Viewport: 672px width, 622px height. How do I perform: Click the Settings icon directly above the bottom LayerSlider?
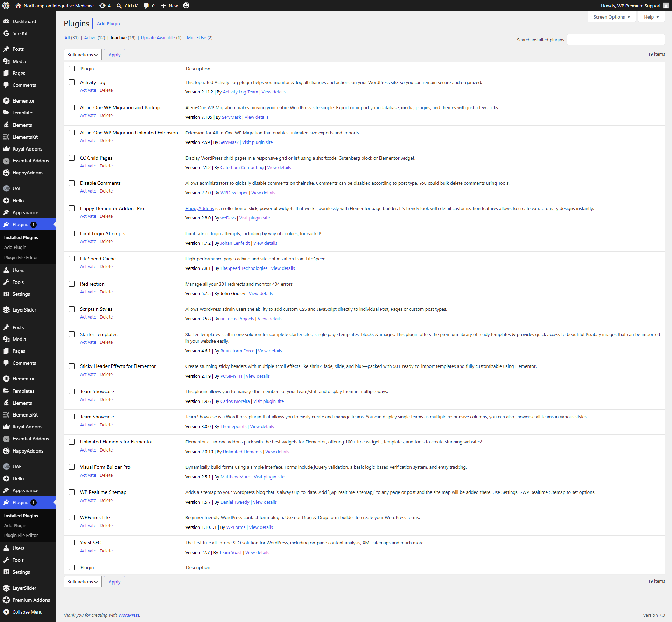pyautogui.click(x=6, y=572)
